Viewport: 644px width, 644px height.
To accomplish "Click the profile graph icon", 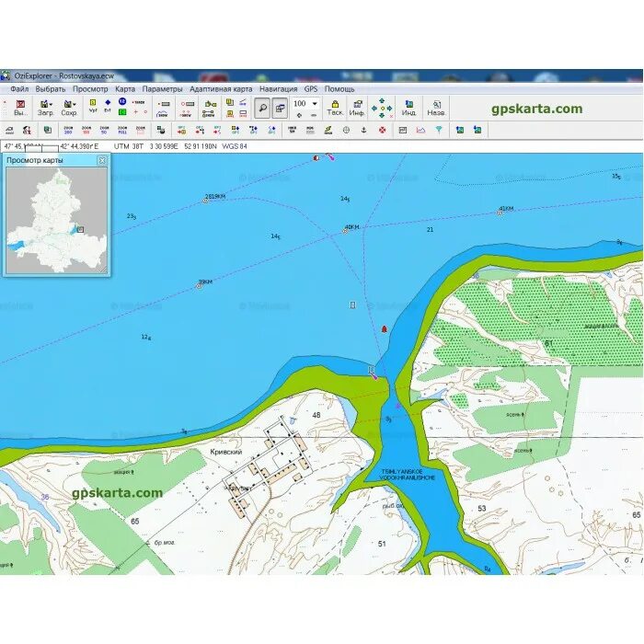I will [x=420, y=131].
